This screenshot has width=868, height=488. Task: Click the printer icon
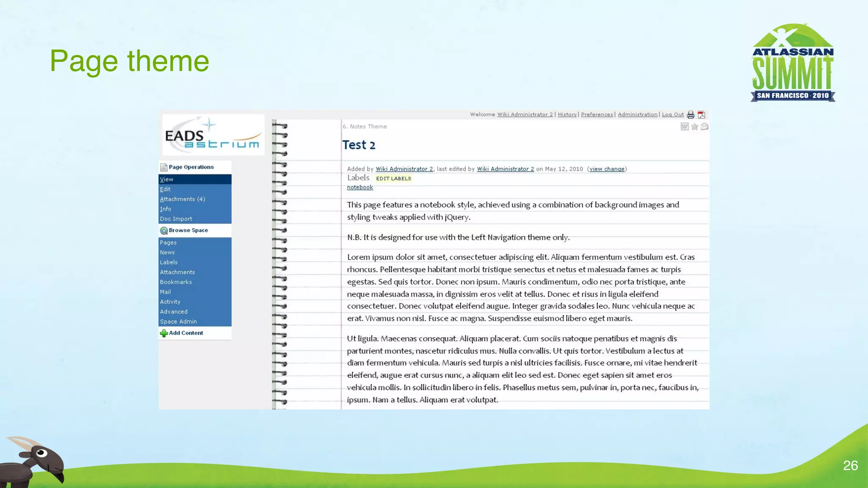(x=690, y=115)
